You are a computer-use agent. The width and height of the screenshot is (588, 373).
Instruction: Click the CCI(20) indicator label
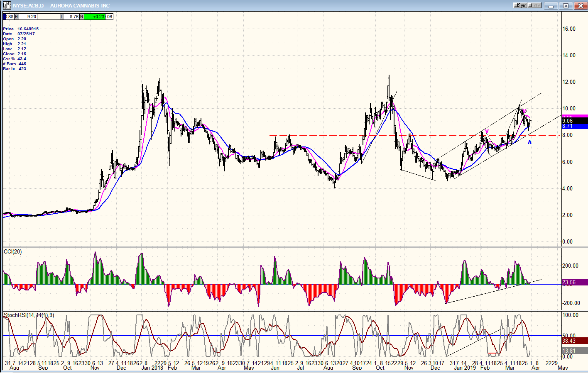[x=12, y=252]
